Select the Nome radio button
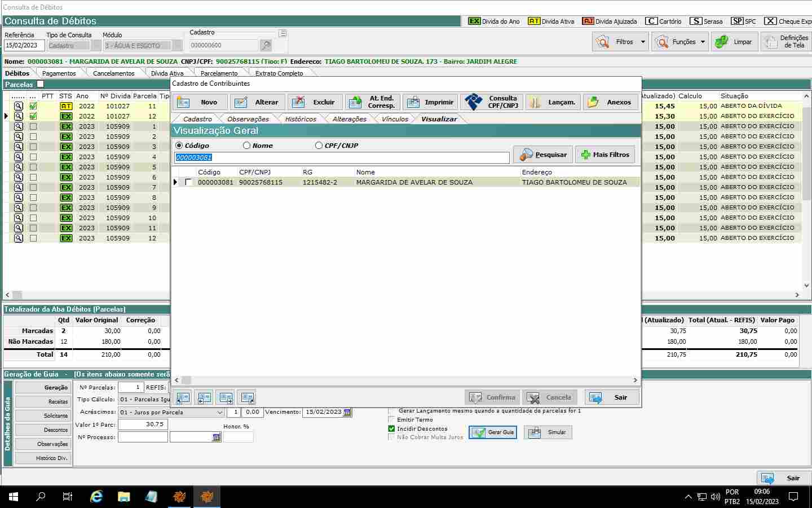 click(246, 146)
